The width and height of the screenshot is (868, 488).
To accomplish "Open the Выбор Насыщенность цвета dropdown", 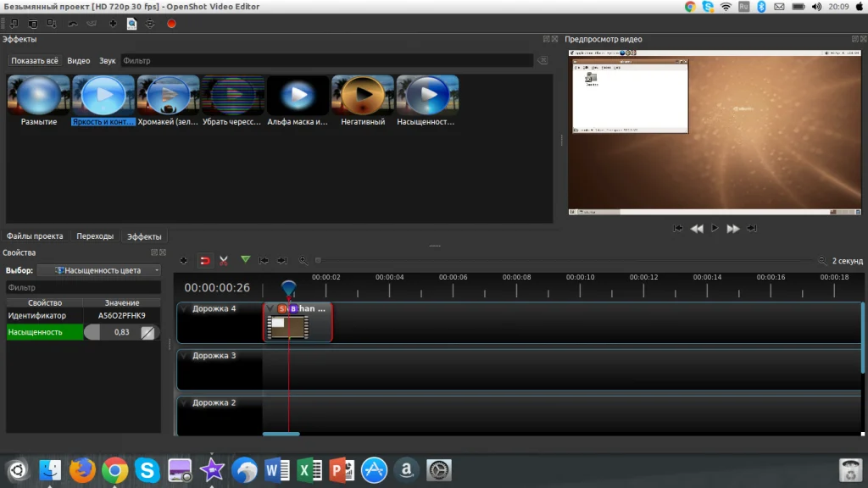I will coord(99,270).
